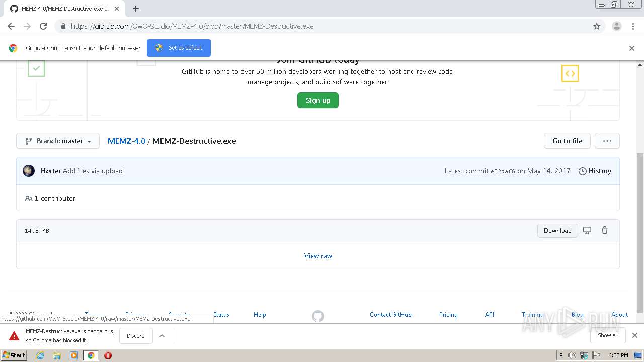Click the View raw link

[318, 256]
